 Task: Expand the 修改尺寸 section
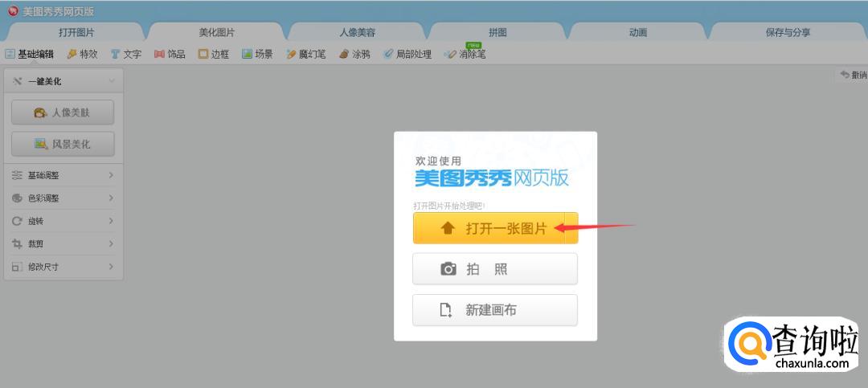pos(63,267)
